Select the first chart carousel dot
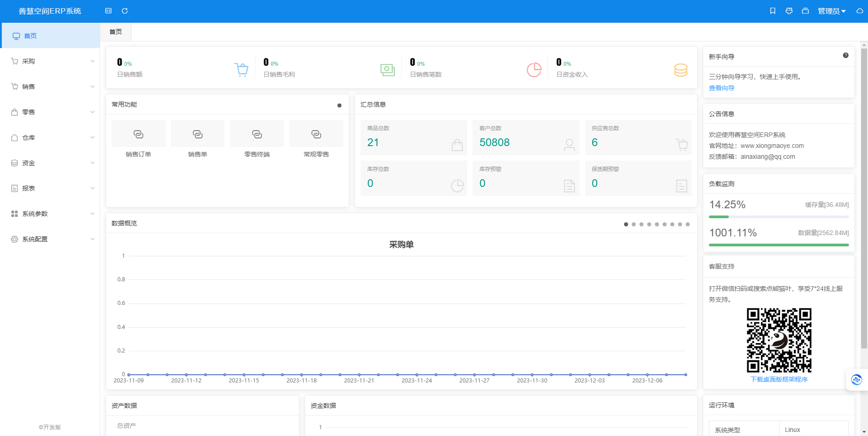 (626, 224)
